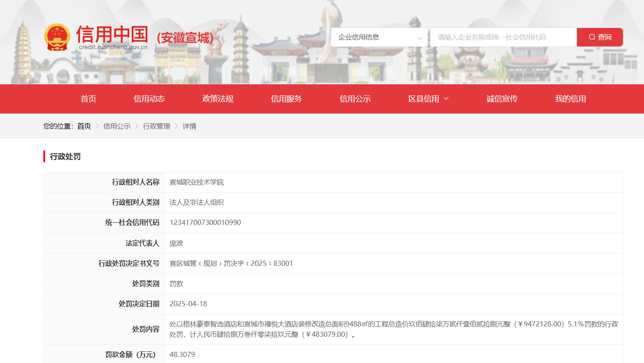
Task: Click the credit code value 123417007300010990
Action: [205, 222]
